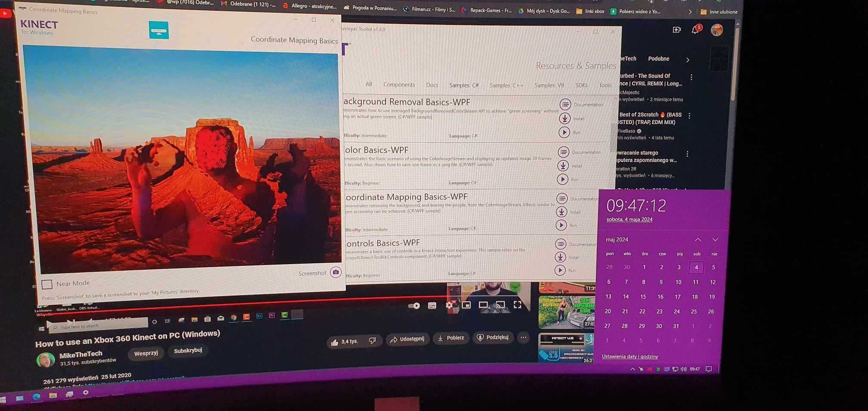868x411 pixels.
Task: Click the YouTube create video icon
Action: 676,29
